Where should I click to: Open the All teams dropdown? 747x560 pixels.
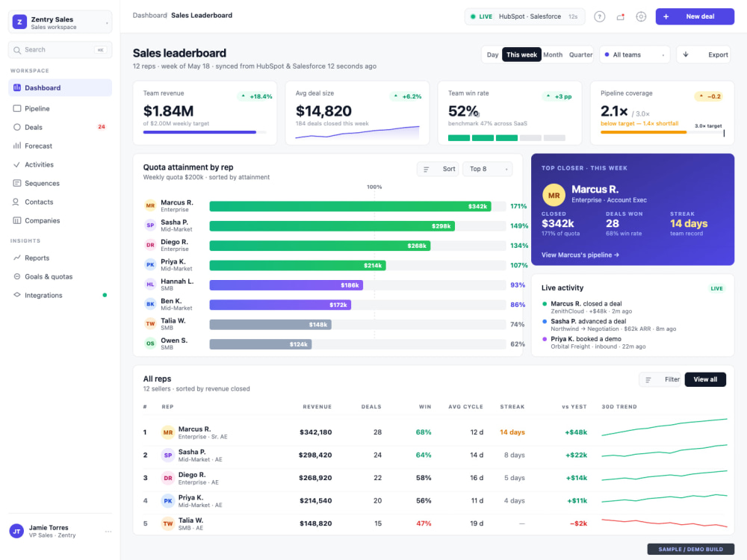pos(634,55)
